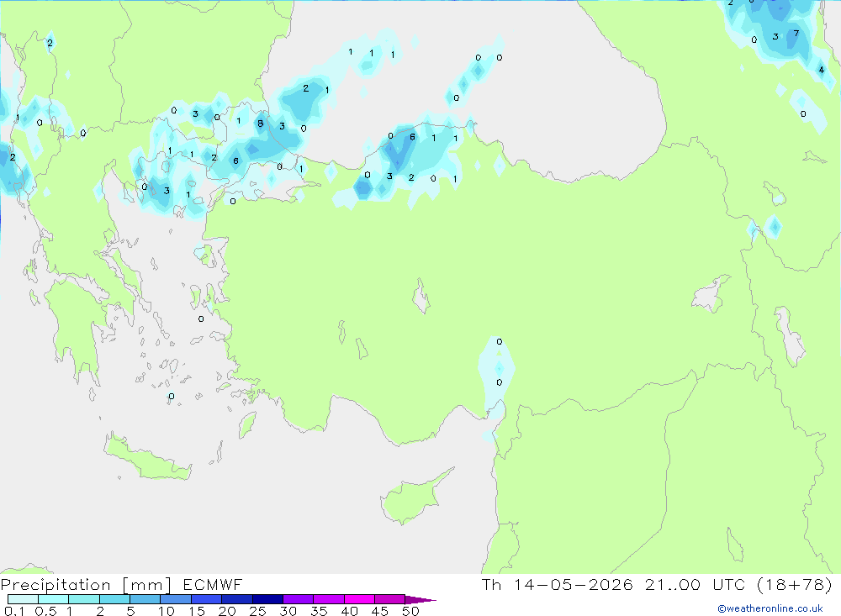Click the legend label '15'
The image size is (841, 616).
tap(197, 611)
